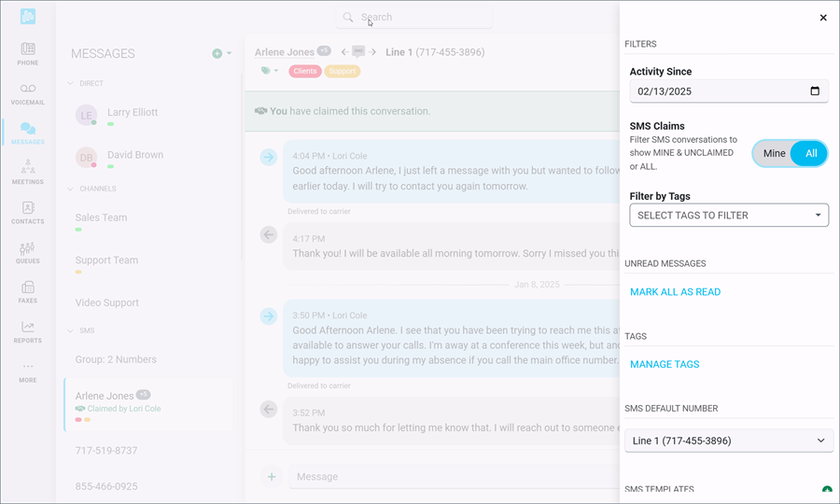Open the Voicemail icon in sidebar
Viewport: 840px width, 504px height.
(28, 92)
